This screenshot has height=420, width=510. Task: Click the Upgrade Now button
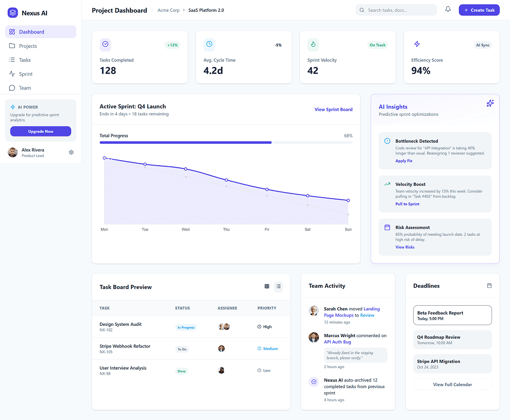point(41,131)
